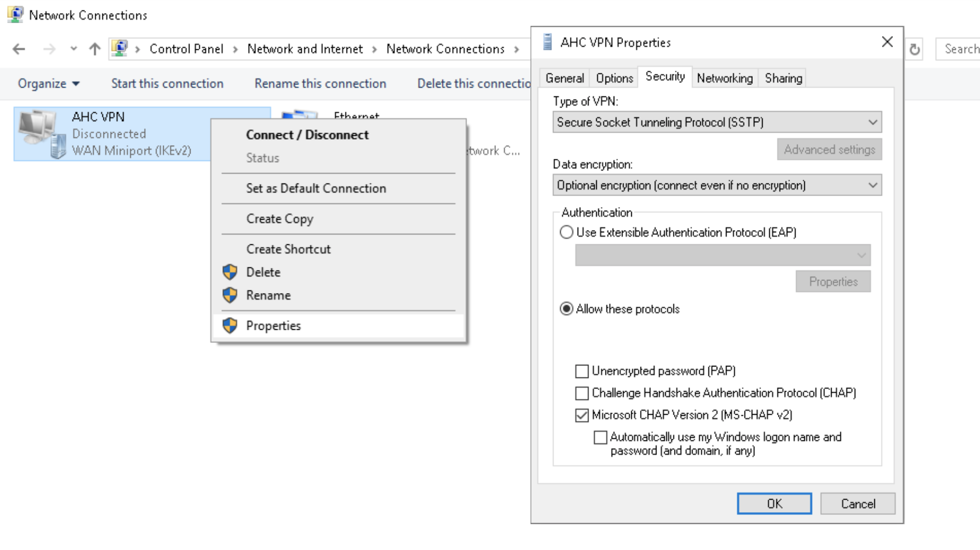Click Cancel in the properties dialog
Viewport: 980px width, 550px height.
pyautogui.click(x=857, y=504)
